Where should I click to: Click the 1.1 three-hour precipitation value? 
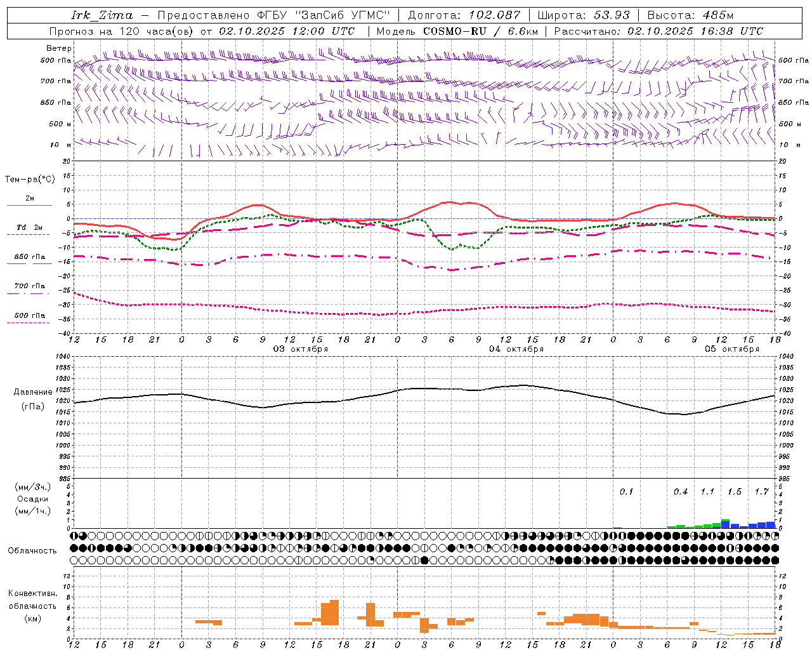pyautogui.click(x=707, y=492)
